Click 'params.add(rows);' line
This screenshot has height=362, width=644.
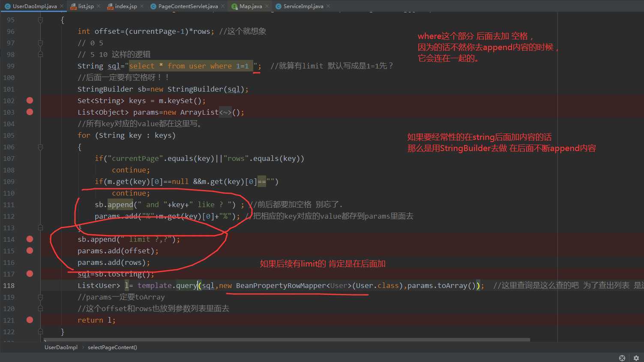(114, 262)
